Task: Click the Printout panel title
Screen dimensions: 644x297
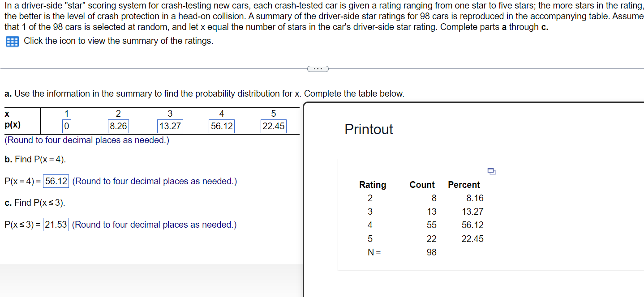Action: (x=369, y=129)
